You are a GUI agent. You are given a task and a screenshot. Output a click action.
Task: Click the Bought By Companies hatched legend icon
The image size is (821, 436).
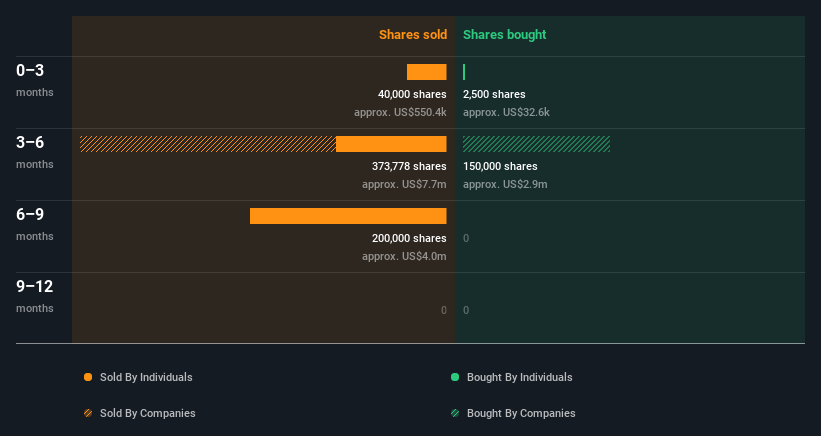click(x=455, y=413)
